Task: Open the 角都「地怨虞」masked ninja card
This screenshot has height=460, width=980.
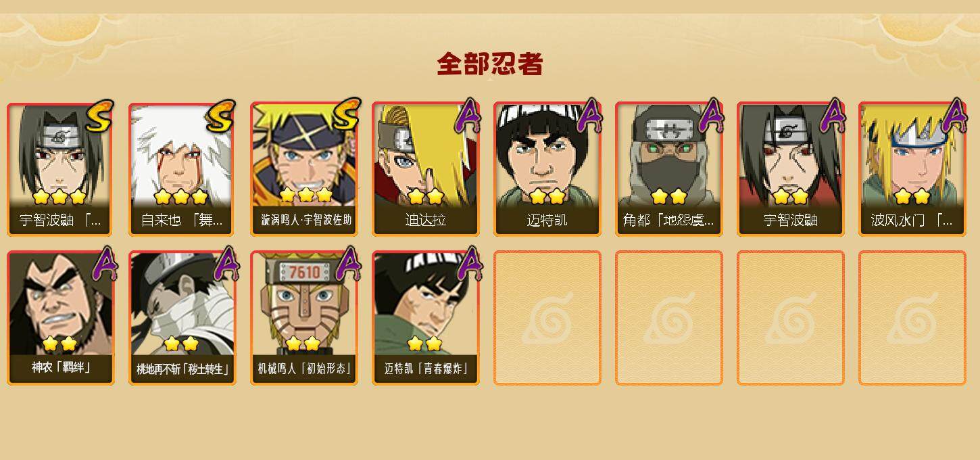Action: pos(668,169)
